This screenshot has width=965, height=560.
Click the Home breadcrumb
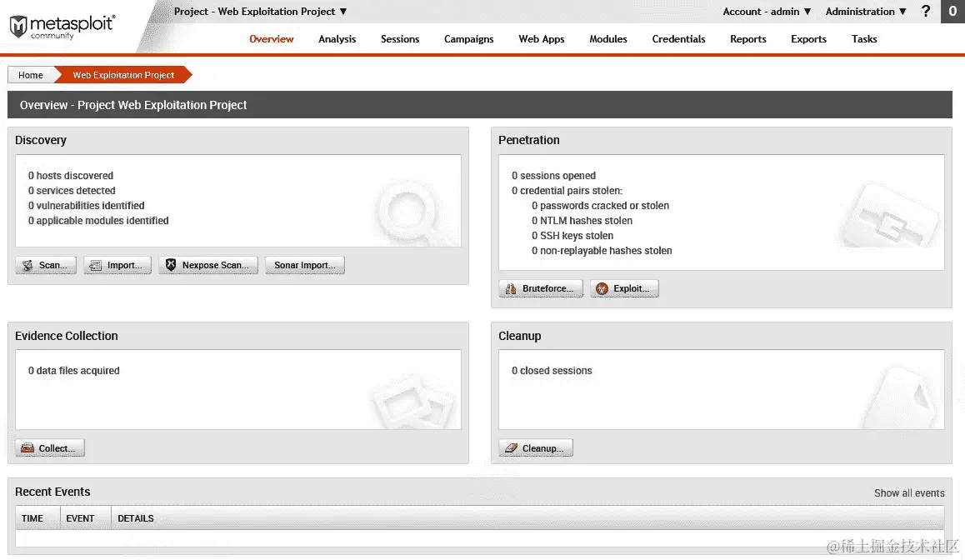point(31,75)
